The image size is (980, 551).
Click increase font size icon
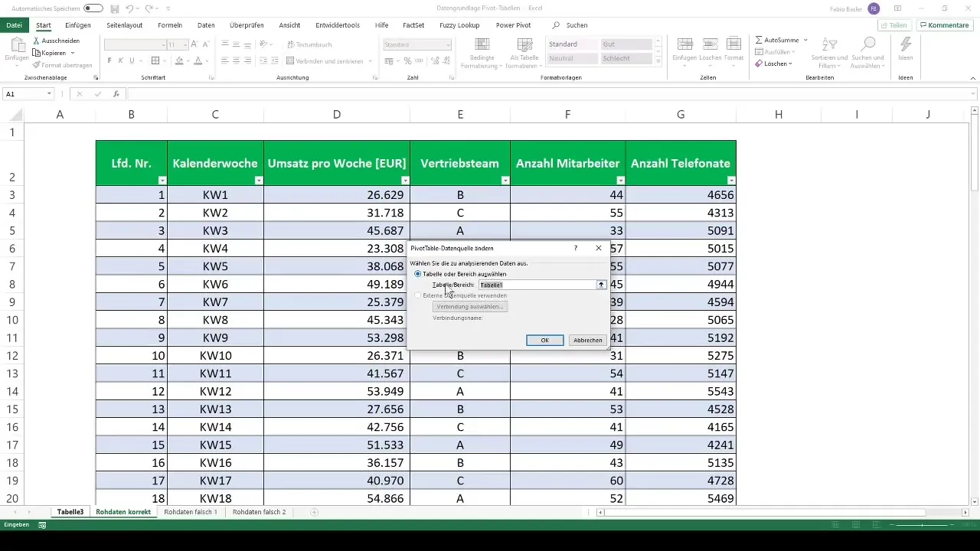coord(194,44)
